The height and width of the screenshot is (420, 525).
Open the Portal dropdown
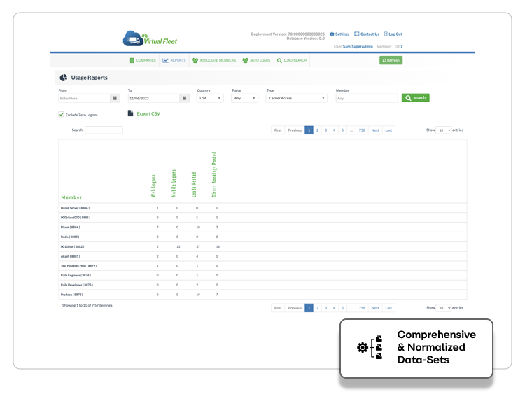[246, 98]
